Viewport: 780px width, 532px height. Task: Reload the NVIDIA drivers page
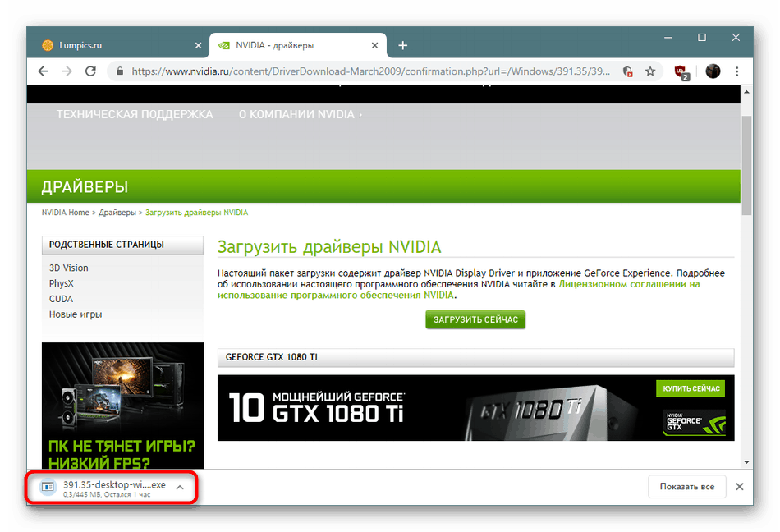click(x=90, y=71)
